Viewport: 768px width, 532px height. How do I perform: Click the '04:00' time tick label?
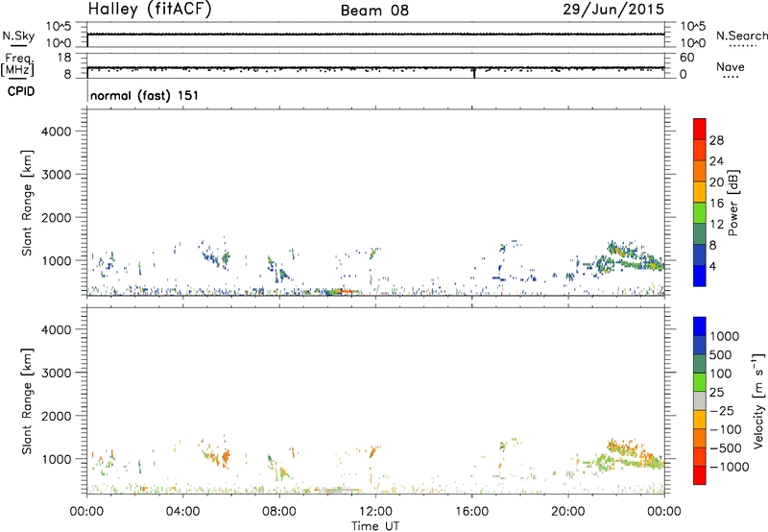(182, 512)
